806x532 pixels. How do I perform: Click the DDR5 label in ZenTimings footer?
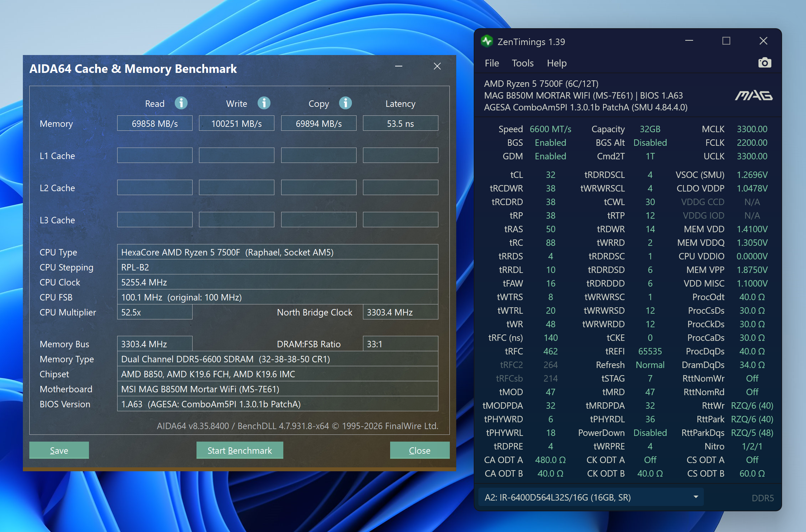[763, 498]
